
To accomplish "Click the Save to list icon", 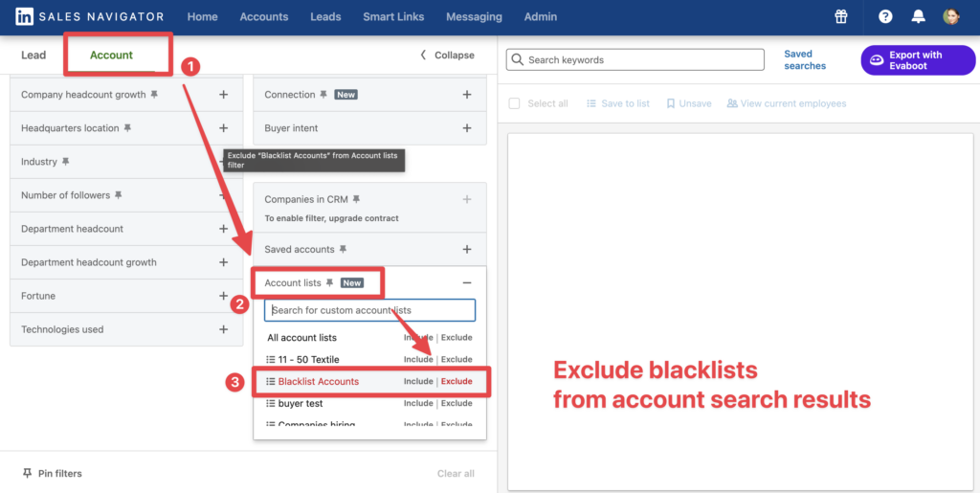I will click(x=591, y=103).
